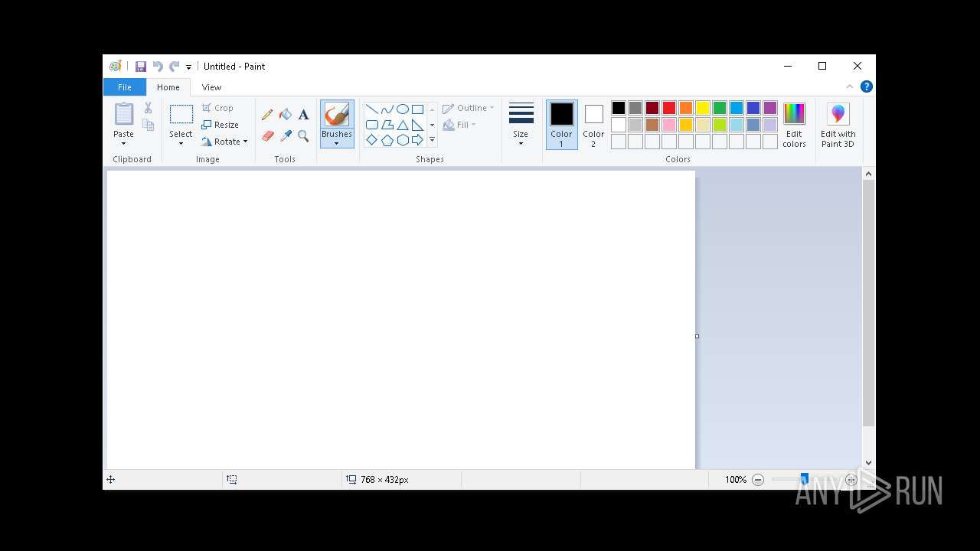Click the vertical scrollbar up arrow
Image resolution: width=980 pixels, height=551 pixels.
(868, 174)
